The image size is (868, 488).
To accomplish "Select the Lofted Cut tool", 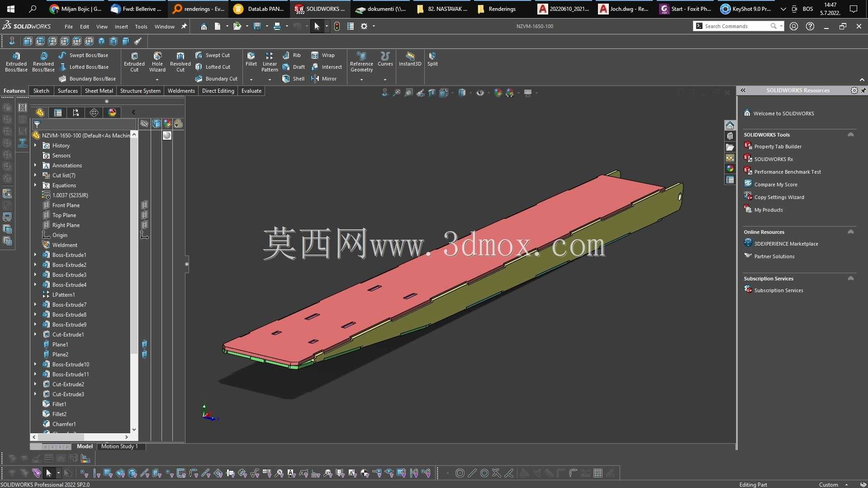I will [213, 67].
